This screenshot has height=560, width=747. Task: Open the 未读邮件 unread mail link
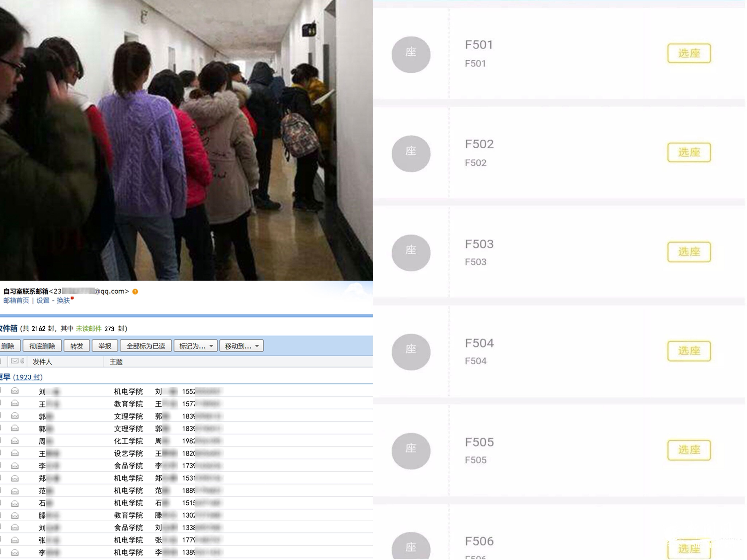[88, 328]
